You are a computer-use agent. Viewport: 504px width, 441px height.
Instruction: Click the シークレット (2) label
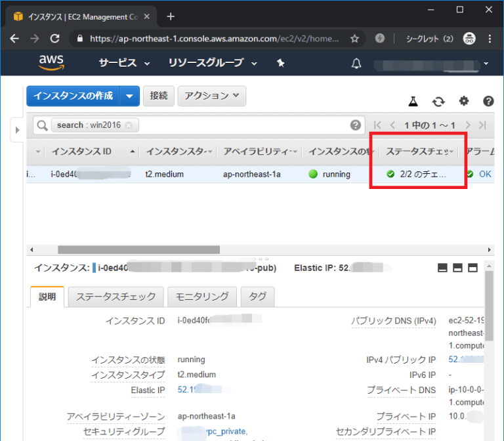point(429,39)
